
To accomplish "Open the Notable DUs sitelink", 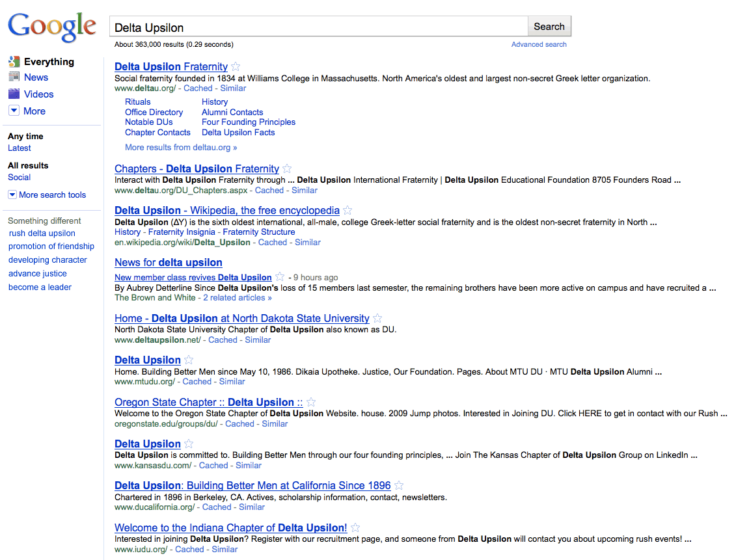I will click(149, 122).
